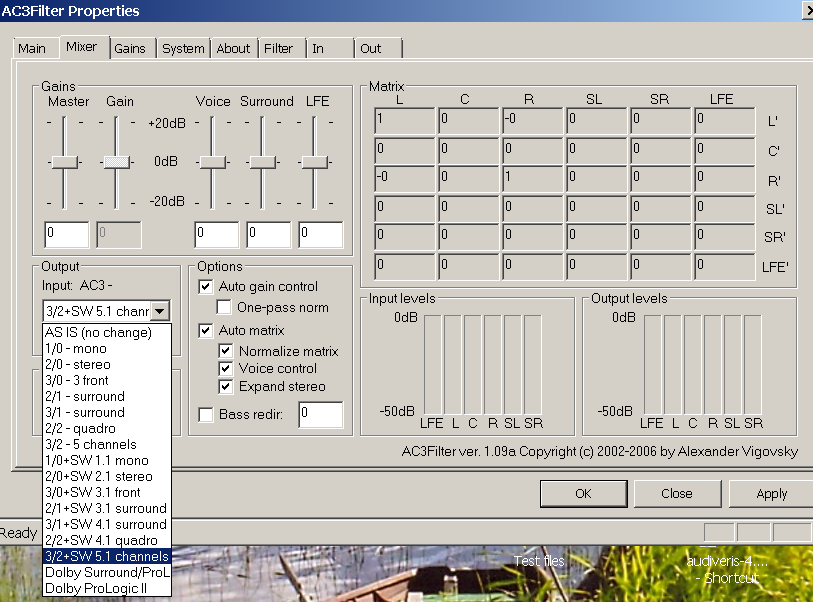813x602 pixels.
Task: Disable the Expand stereo checkbox
Action: coord(226,387)
